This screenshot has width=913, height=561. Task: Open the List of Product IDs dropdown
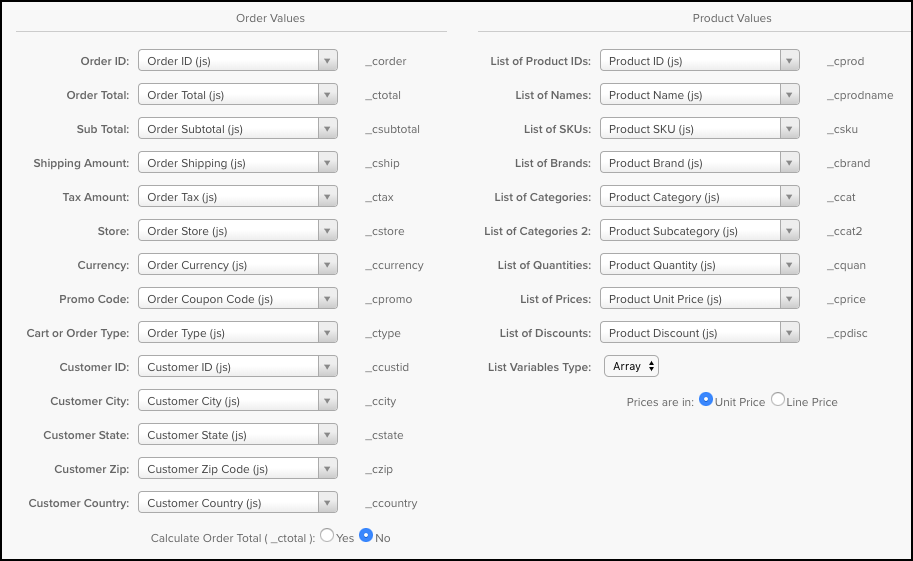(699, 61)
